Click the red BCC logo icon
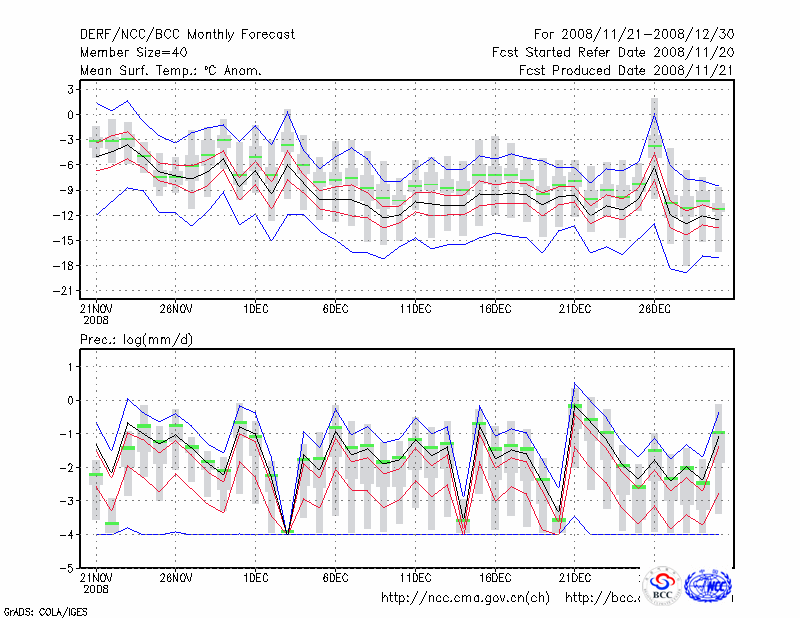The height and width of the screenshot is (618, 800). pyautogui.click(x=662, y=585)
